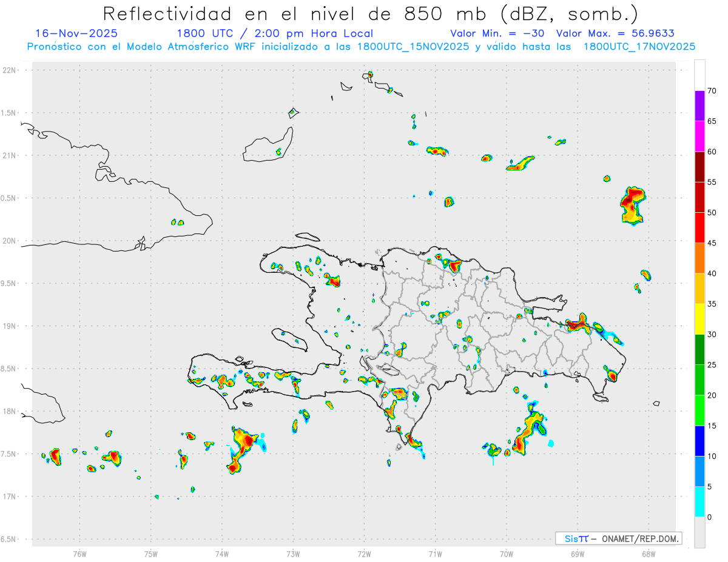Select the "Valor Min. = -30" text
This screenshot has height=562, width=728.
coord(499,33)
